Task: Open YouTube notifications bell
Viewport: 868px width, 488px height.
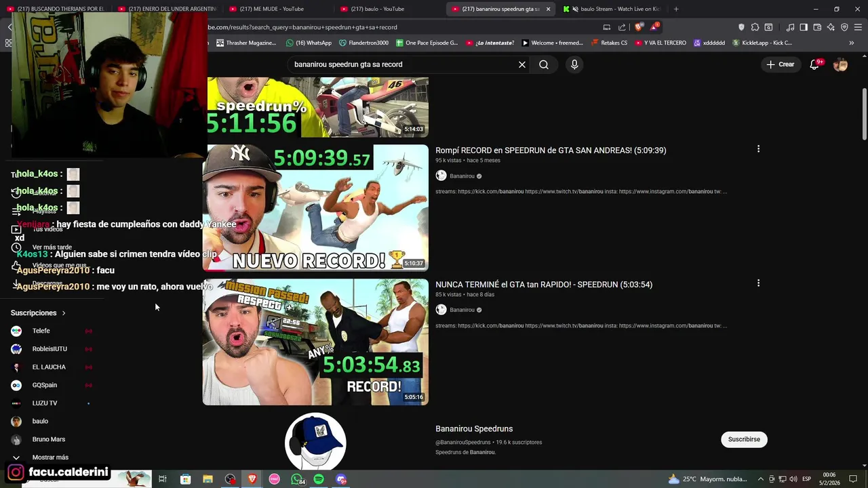Action: (x=815, y=64)
